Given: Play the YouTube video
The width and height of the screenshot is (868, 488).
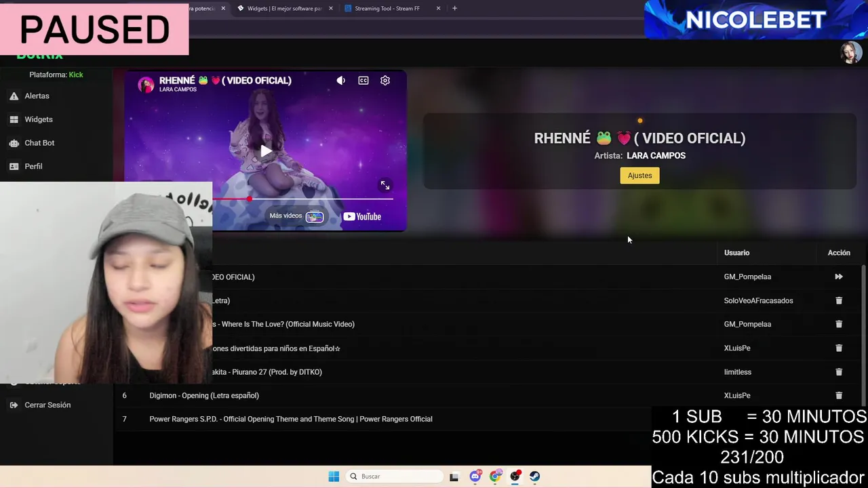Looking at the screenshot, I should (x=266, y=151).
